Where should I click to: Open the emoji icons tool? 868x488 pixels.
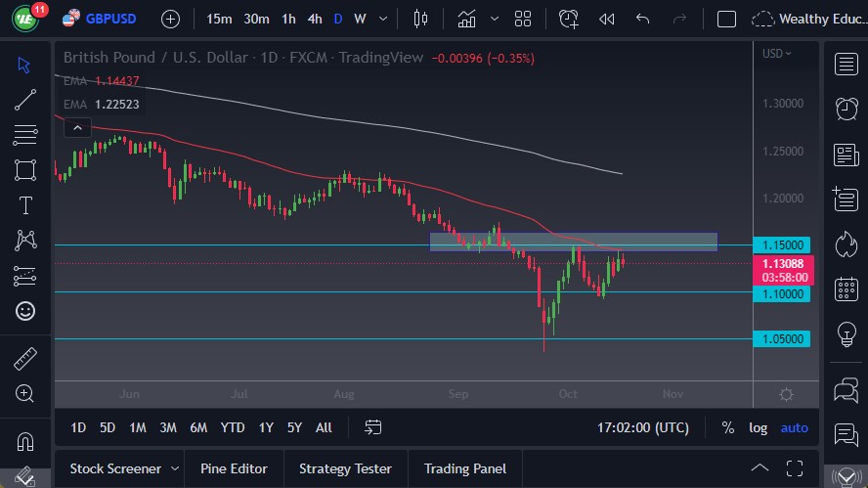[x=25, y=311]
